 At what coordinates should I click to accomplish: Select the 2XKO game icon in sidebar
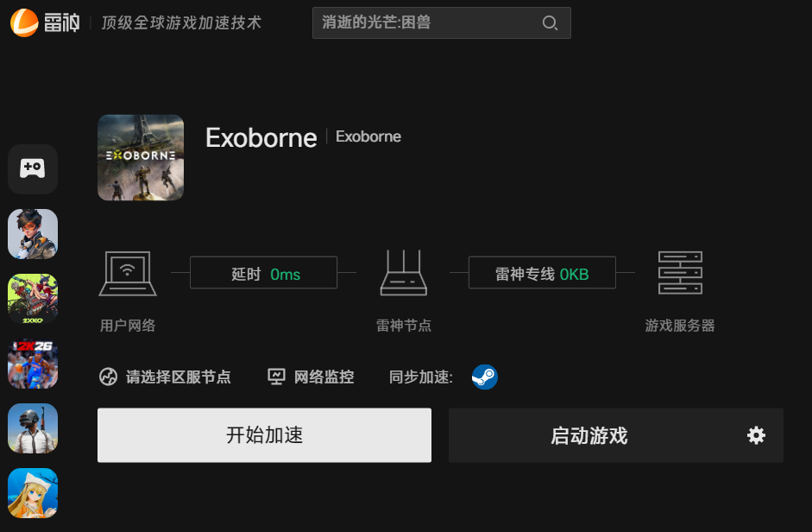coord(33,299)
